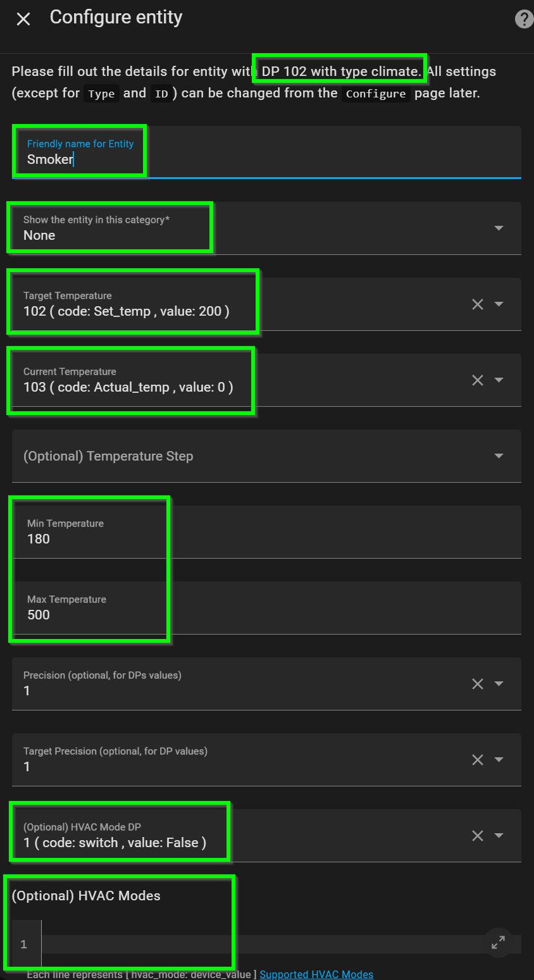Open the Supported HVAC Modes link
This screenshot has width=534, height=980.
316,974
